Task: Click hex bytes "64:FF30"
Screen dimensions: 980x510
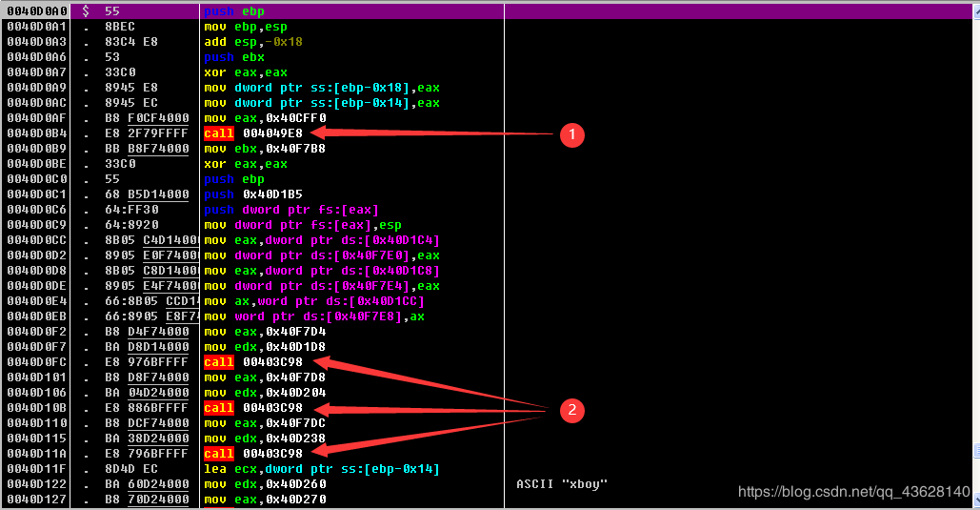Action: (x=131, y=210)
